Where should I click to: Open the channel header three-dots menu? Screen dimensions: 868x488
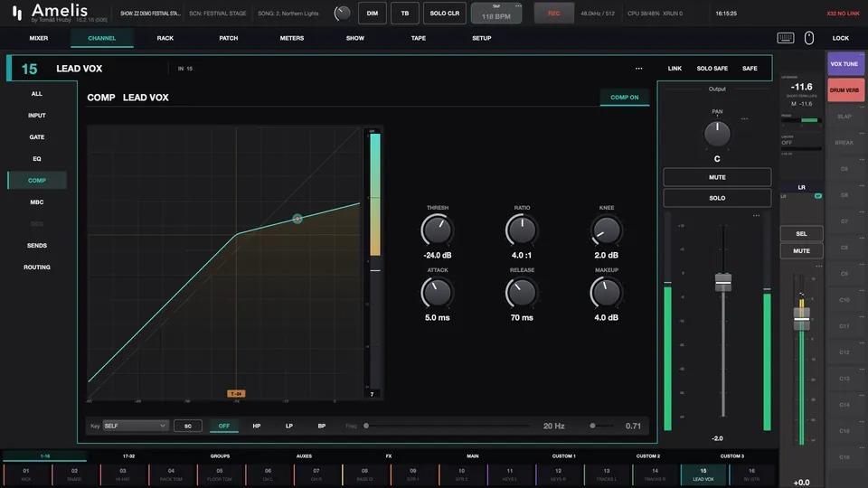(x=639, y=69)
